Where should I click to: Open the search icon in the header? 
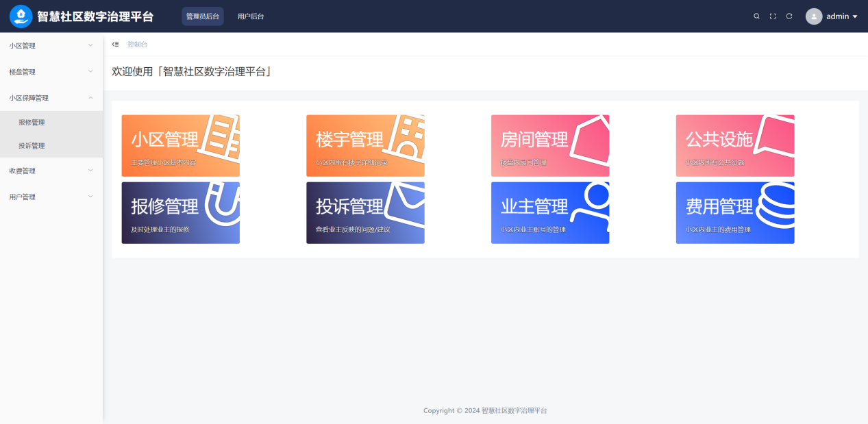coord(756,15)
